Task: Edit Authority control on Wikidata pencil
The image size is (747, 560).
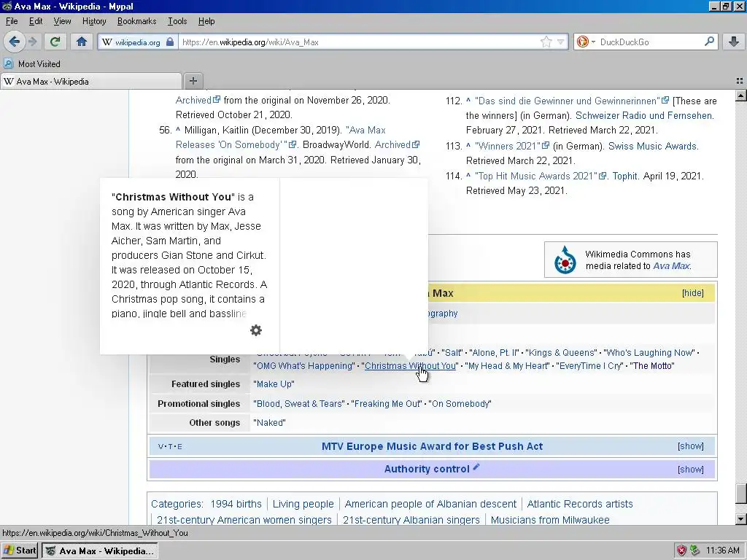Action: 476,467
